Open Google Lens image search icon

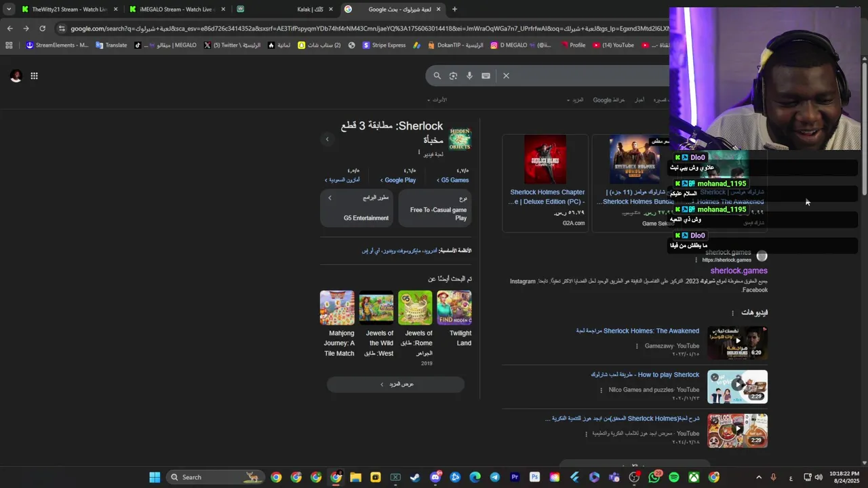pos(453,76)
